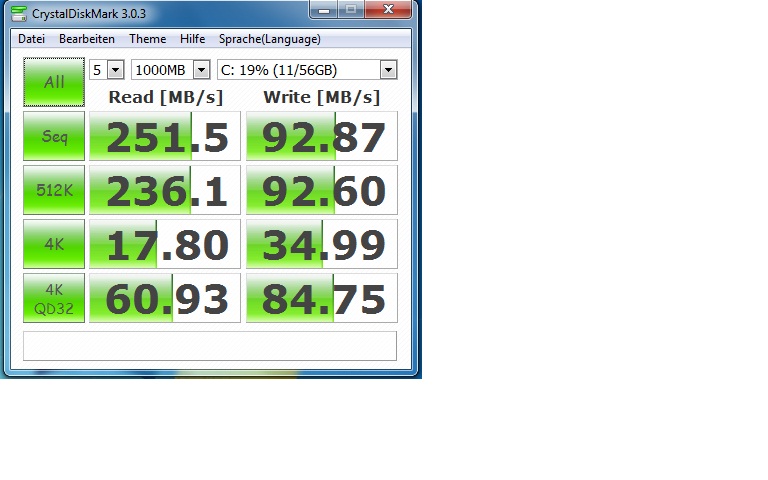This screenshot has height=480, width=768.
Task: Start the 4K benchmark test
Action: pos(54,243)
